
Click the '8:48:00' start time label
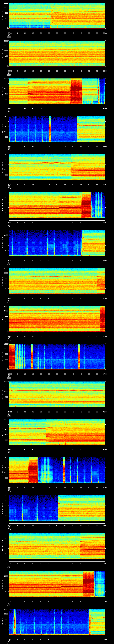(x=9, y=450)
